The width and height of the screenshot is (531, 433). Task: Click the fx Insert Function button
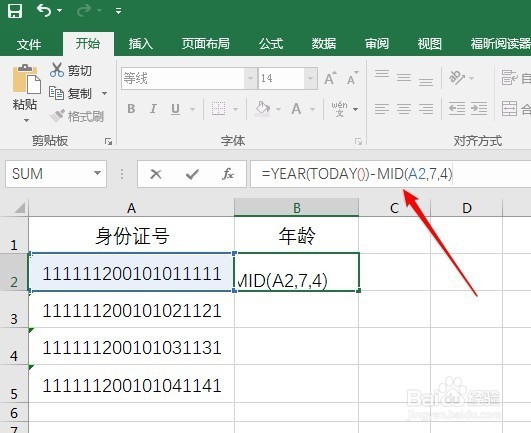click(228, 174)
